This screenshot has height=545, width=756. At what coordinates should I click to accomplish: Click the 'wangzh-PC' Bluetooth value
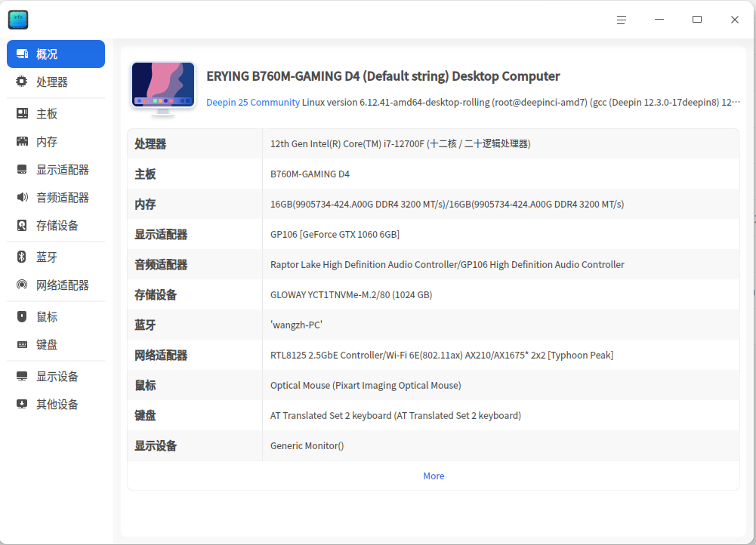click(296, 325)
